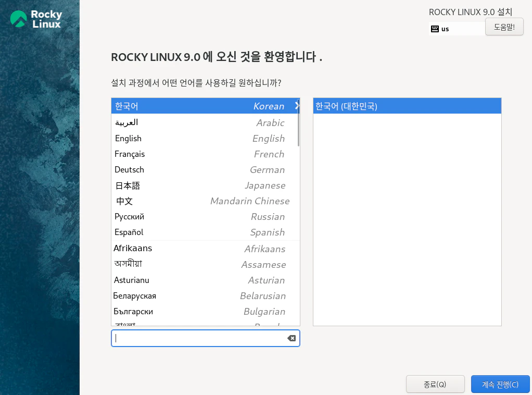The height and width of the screenshot is (395, 532).
Task: Click the 종료(Q) quit button
Action: pyautogui.click(x=435, y=384)
